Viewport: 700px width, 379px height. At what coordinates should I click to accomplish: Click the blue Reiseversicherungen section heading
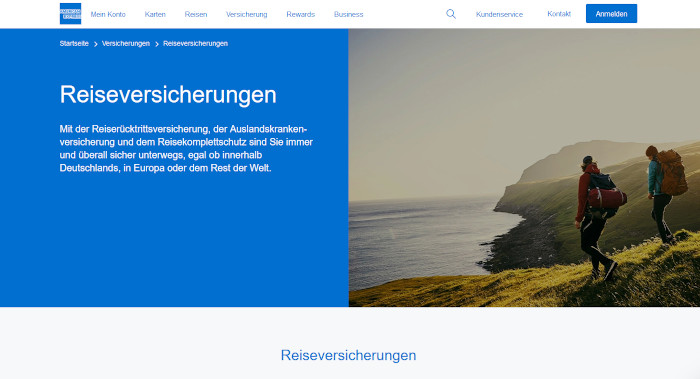pos(348,355)
